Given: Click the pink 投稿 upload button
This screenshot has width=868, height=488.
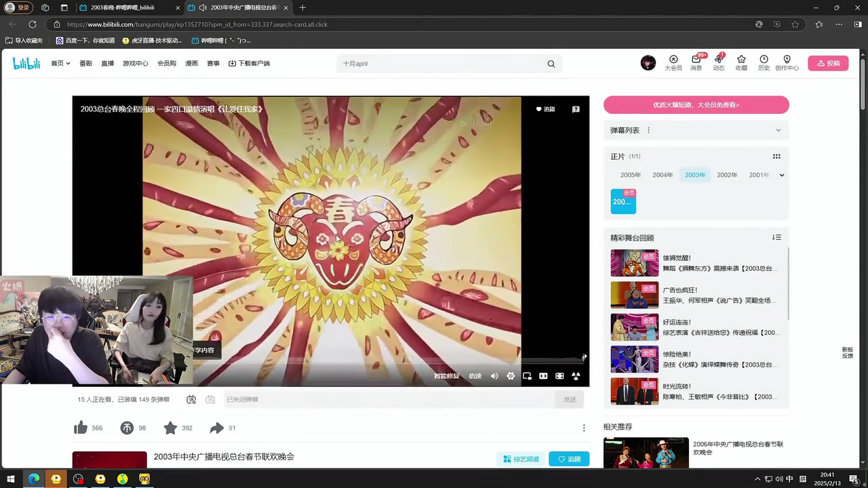Looking at the screenshot, I should click(828, 63).
